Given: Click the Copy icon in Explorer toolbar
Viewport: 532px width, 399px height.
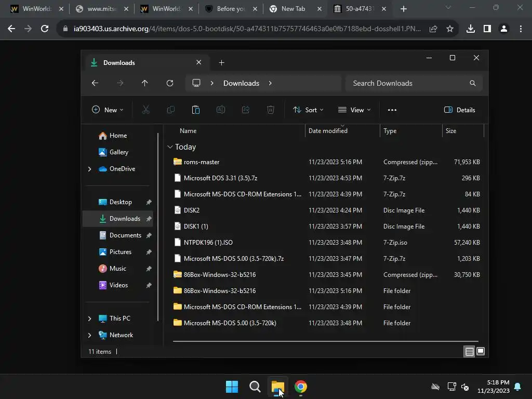Looking at the screenshot, I should click(x=170, y=110).
